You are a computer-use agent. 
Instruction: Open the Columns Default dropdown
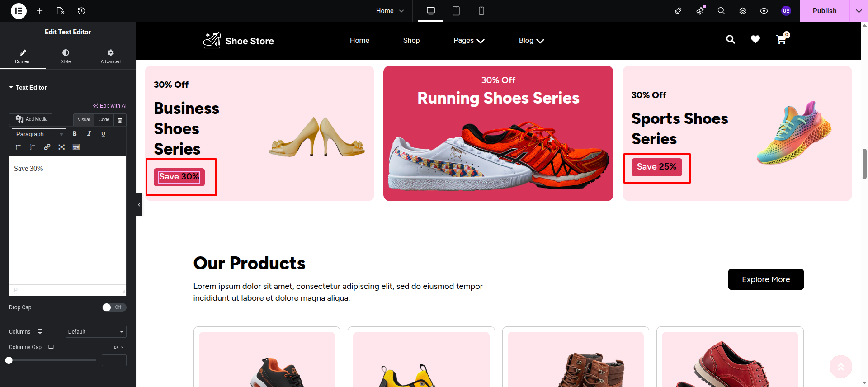click(x=96, y=332)
